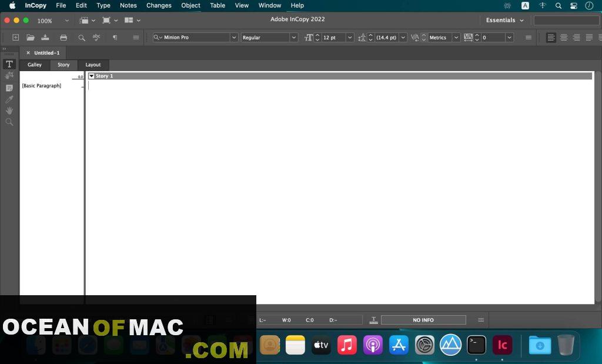Open the File menu
The height and width of the screenshot is (364, 602).
coord(61,5)
